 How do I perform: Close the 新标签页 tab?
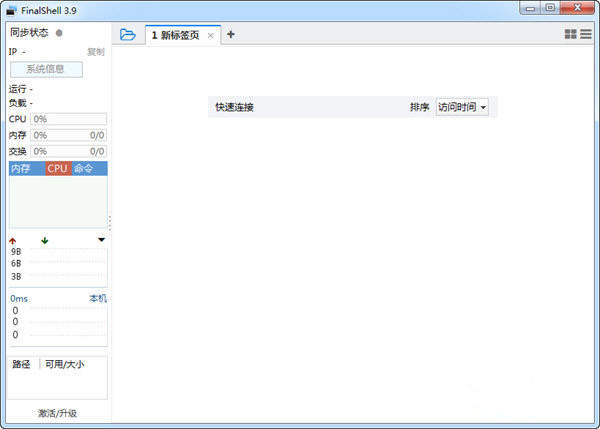(x=210, y=36)
